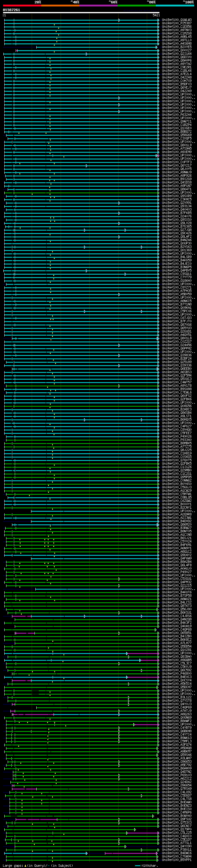Screen dimensions: 197x868
Task: Select the orange ~40% identity legend color
Action: coord(60,6)
